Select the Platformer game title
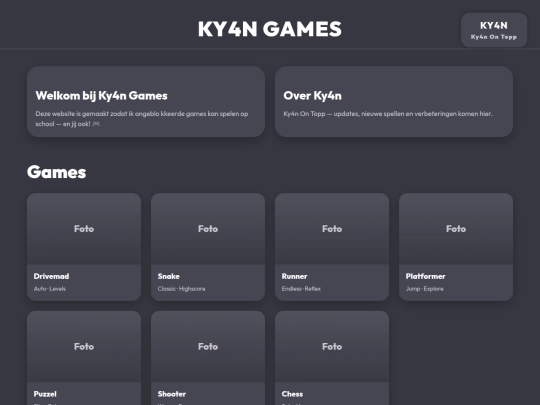Image resolution: width=540 pixels, height=405 pixels. tap(426, 276)
